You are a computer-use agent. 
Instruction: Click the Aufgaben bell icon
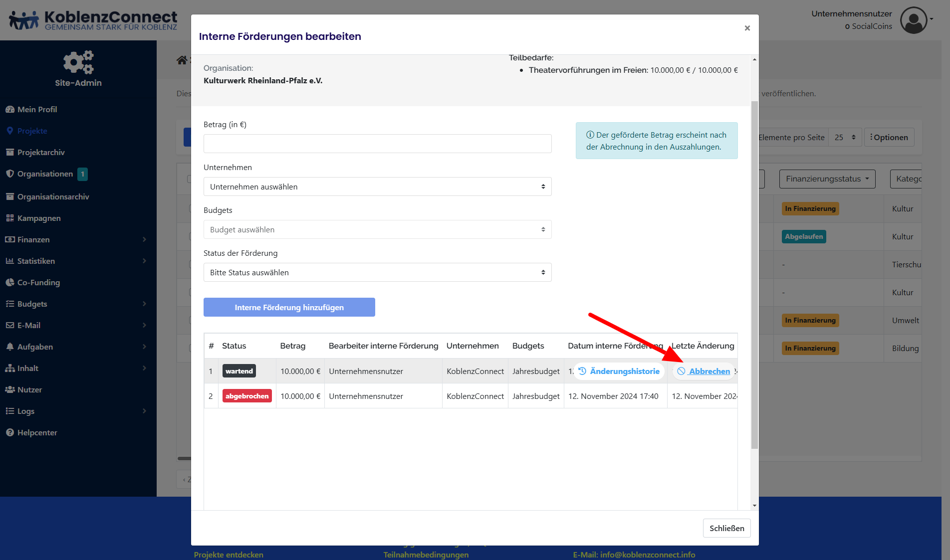click(9, 347)
